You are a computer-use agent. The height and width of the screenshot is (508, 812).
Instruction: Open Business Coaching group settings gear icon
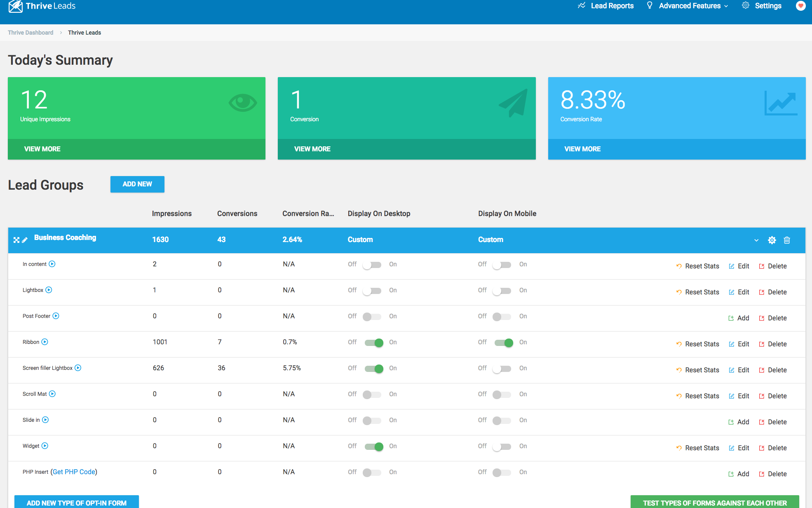click(x=772, y=240)
